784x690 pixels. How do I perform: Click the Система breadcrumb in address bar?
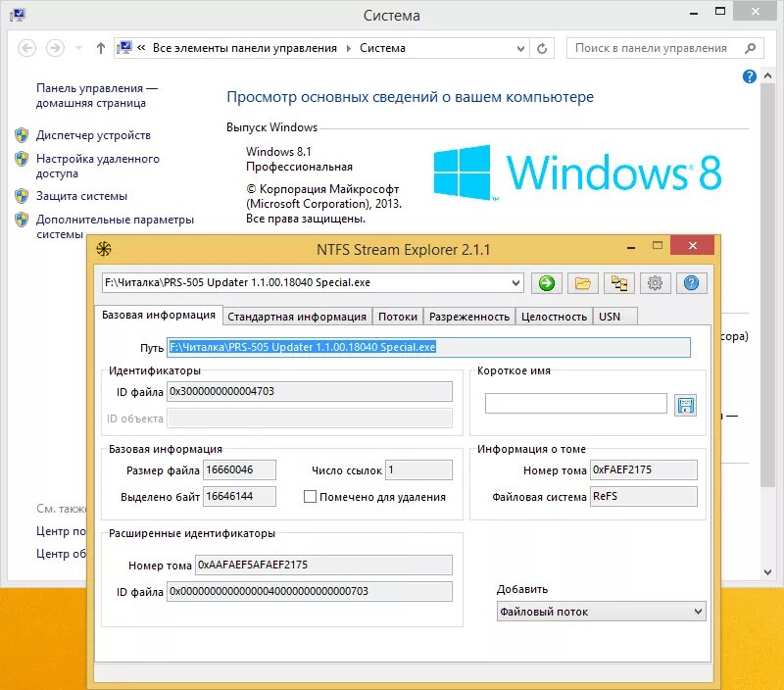(x=382, y=48)
